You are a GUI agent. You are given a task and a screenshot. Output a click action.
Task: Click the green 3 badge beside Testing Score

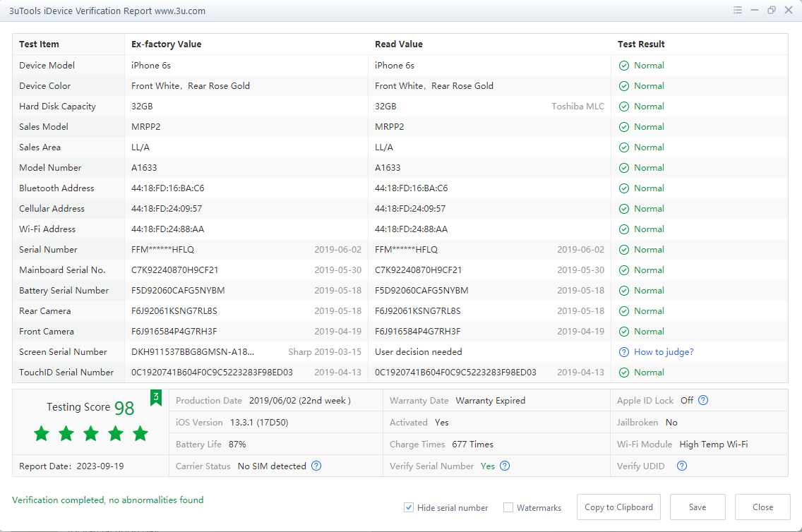coord(156,398)
